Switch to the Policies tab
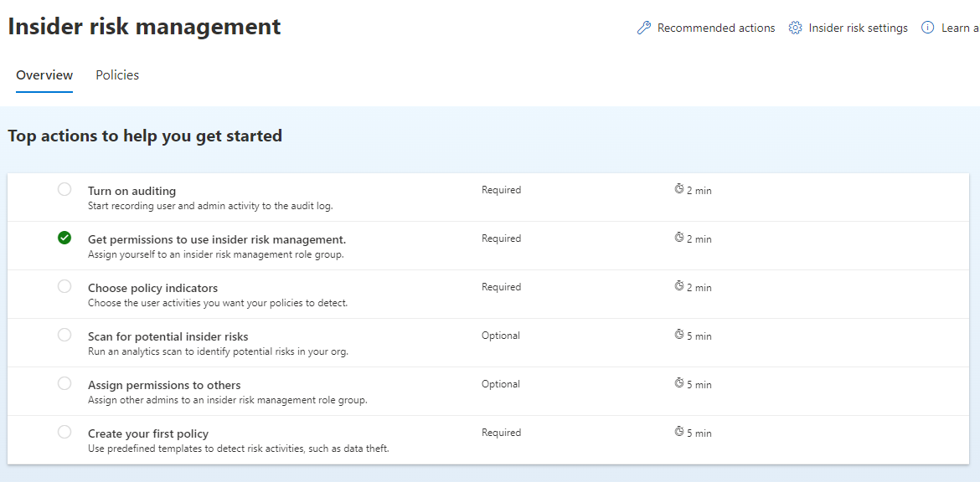This screenshot has width=980, height=482. pyautogui.click(x=117, y=75)
